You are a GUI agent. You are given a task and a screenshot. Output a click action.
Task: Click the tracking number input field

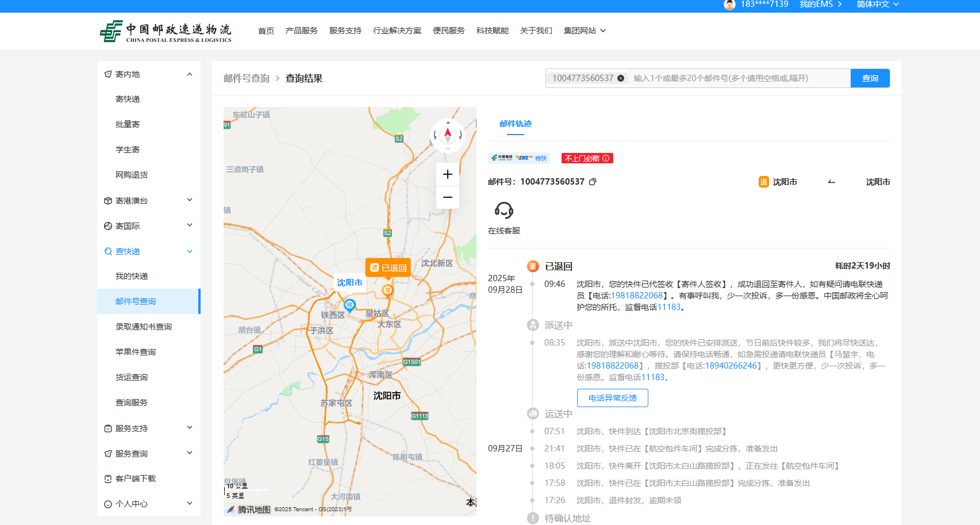coord(738,78)
